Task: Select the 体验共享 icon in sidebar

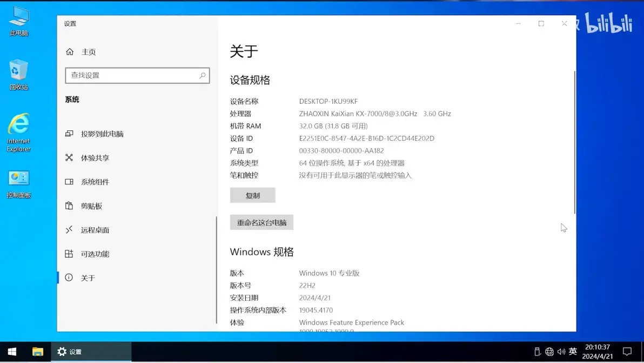Action: point(69,157)
